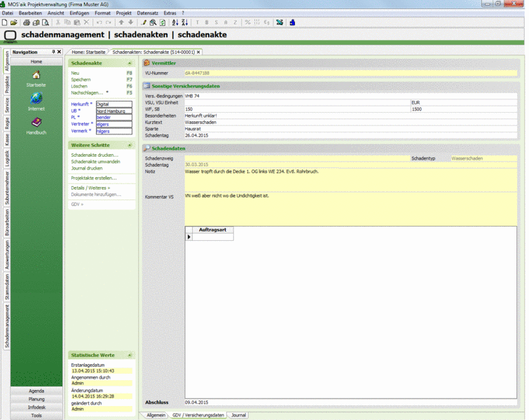Click Schadenakte drucken link
This screenshot has width=529, height=420.
95,155
